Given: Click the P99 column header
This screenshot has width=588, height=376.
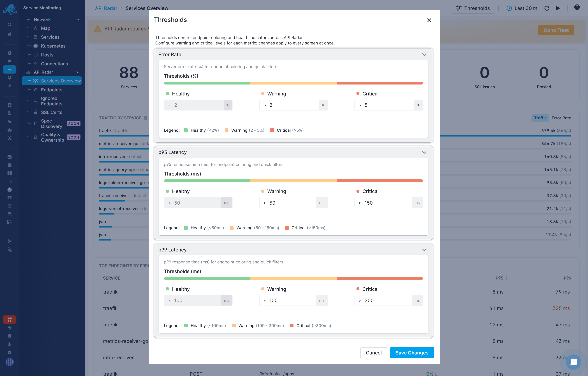Looking at the screenshot, I should (x=567, y=278).
